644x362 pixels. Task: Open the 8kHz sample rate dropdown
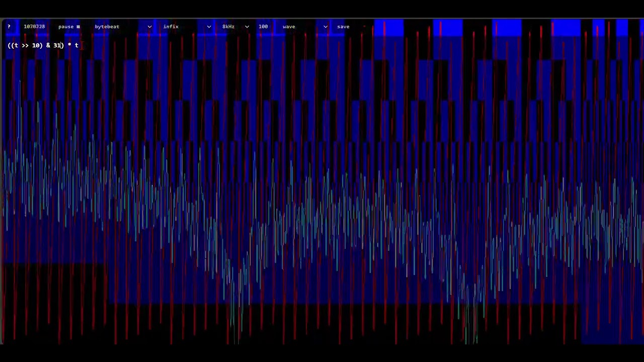235,27
